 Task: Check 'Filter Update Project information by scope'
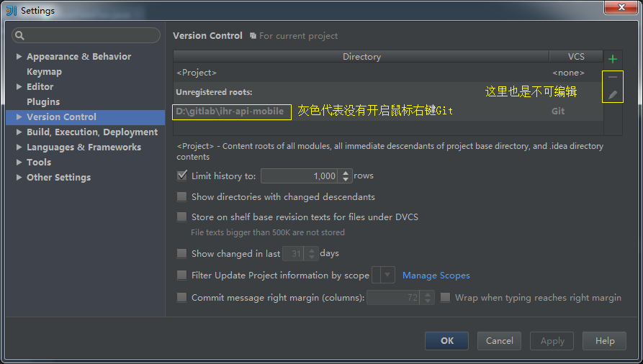pos(181,275)
